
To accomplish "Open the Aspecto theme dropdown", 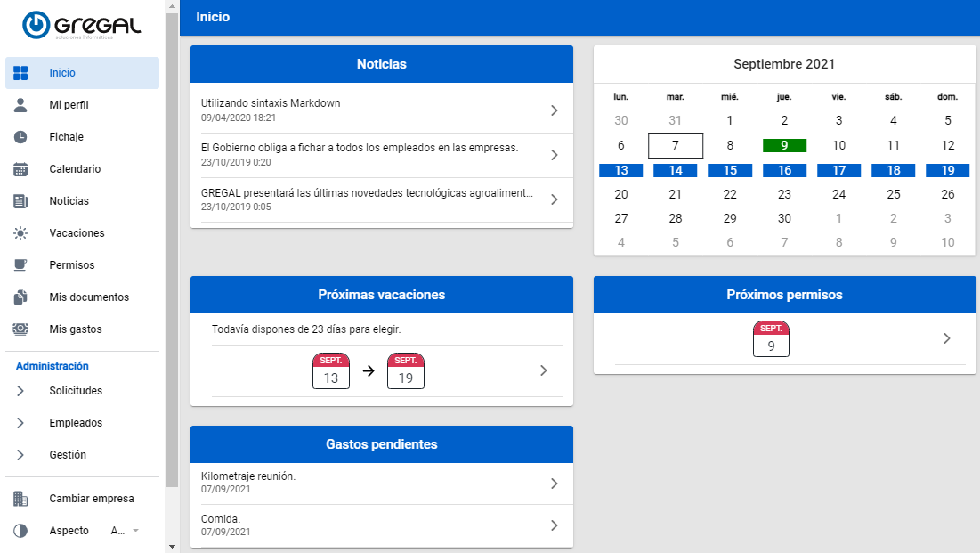I will coord(126,531).
